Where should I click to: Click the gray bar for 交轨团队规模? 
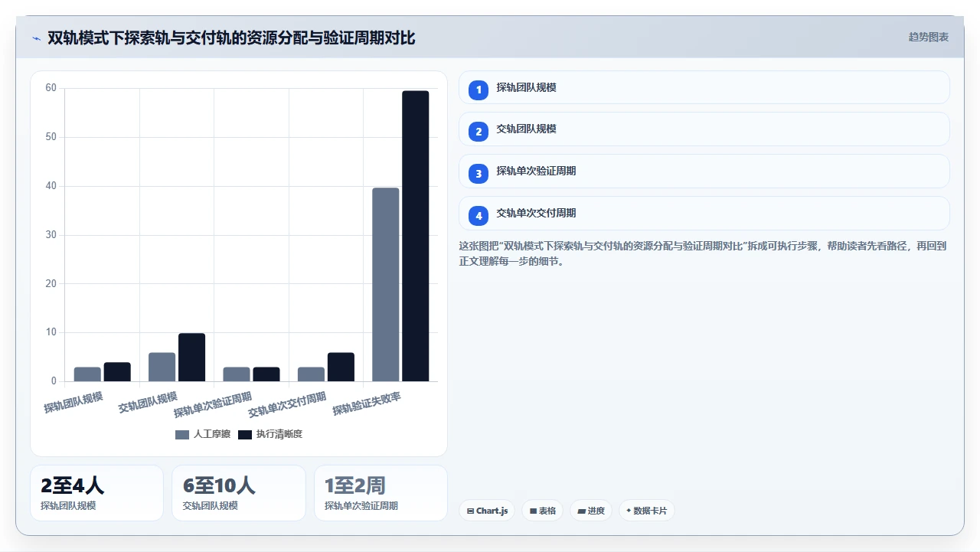(x=162, y=367)
